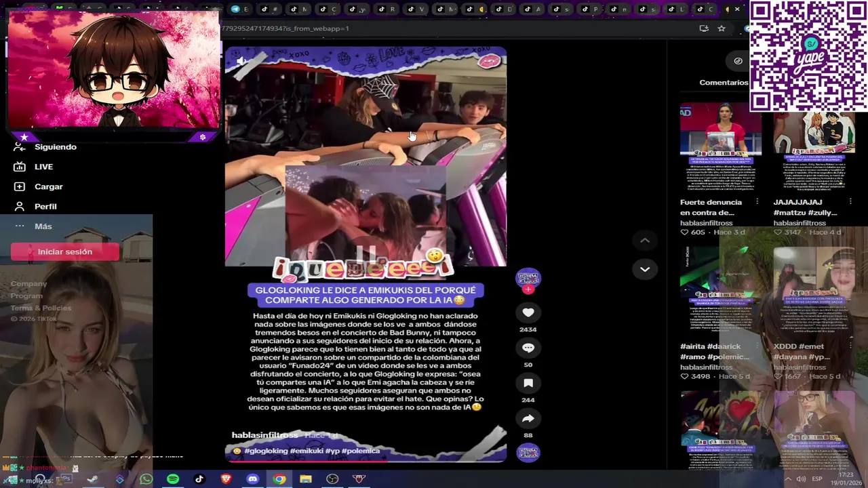Launch Brave browser from taskbar
The width and height of the screenshot is (868, 488).
point(226,479)
